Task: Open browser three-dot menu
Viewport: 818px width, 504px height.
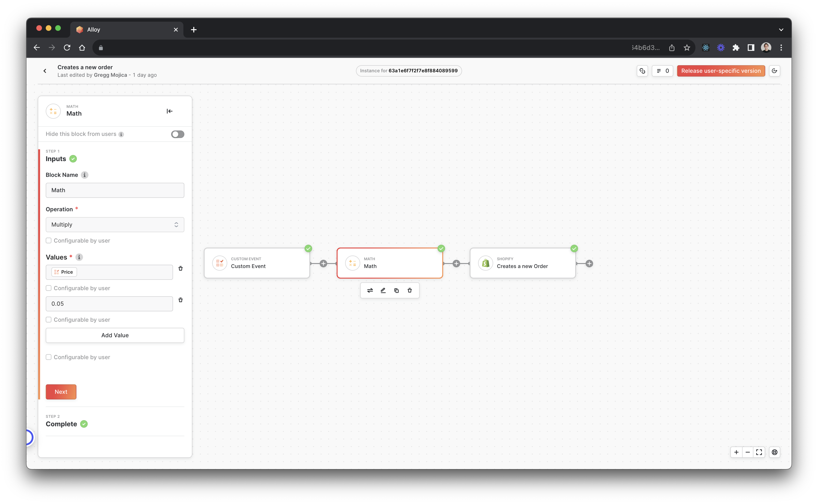Action: click(x=781, y=48)
